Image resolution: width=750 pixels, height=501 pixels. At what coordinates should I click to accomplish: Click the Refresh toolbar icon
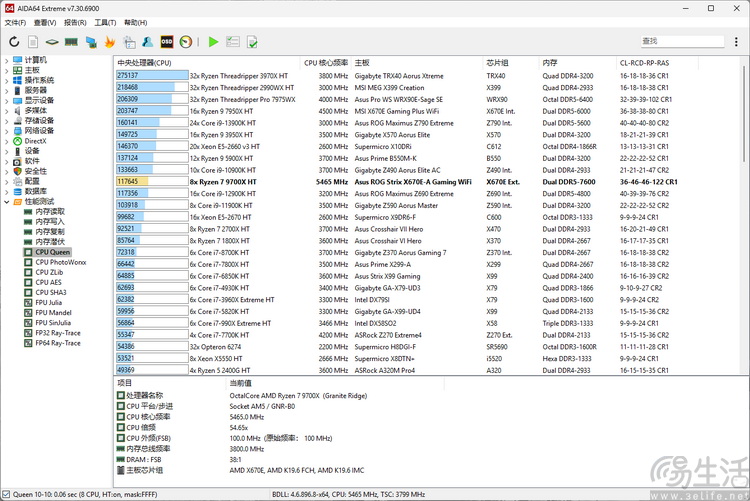(x=14, y=42)
